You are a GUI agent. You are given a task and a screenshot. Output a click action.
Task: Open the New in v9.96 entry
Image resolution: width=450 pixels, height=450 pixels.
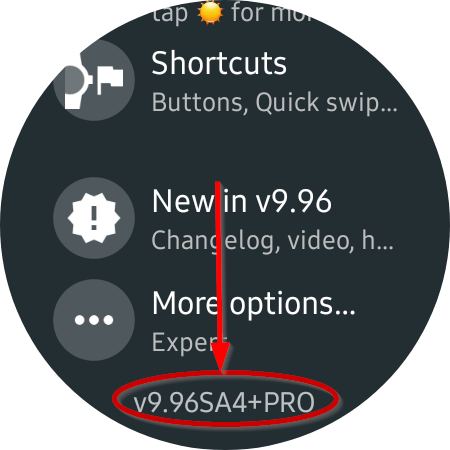[225, 218]
